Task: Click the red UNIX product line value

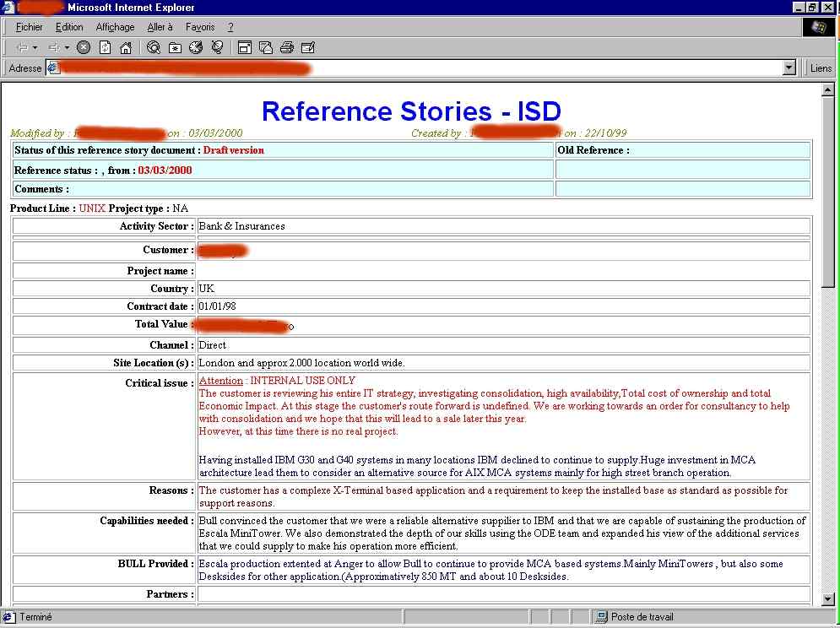Action: 92,208
